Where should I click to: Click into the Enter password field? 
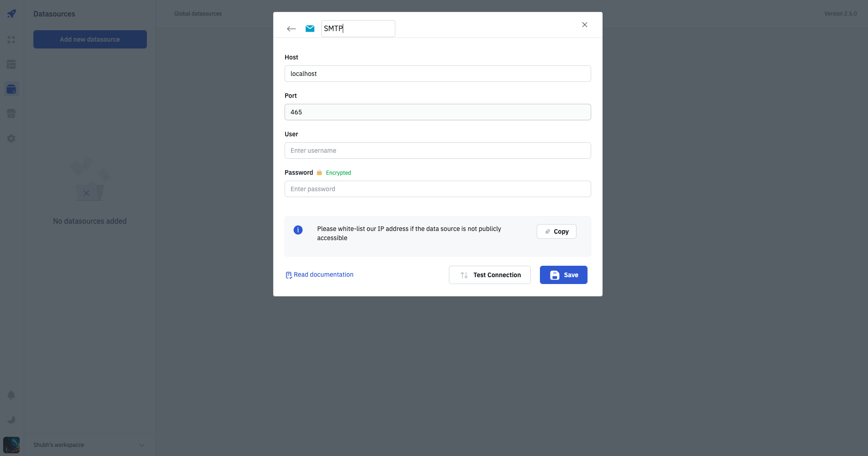tap(437, 189)
